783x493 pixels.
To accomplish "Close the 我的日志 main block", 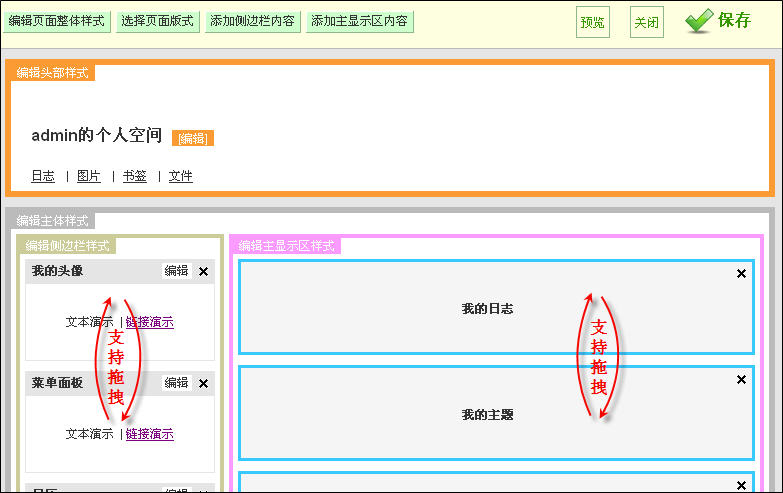I will pyautogui.click(x=742, y=274).
